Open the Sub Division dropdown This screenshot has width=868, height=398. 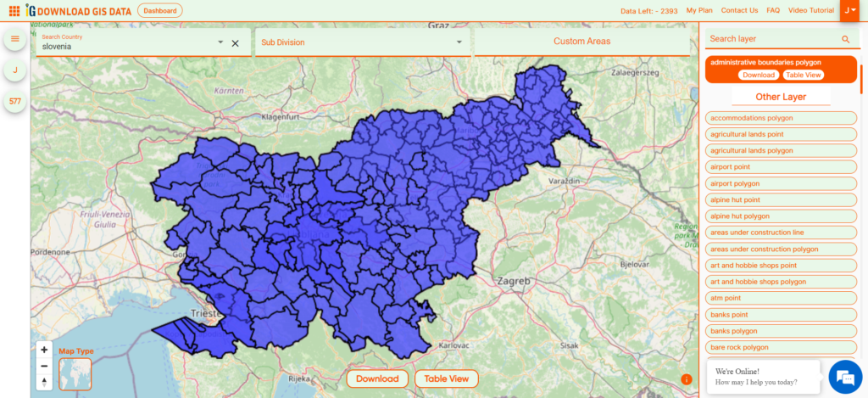(x=363, y=42)
